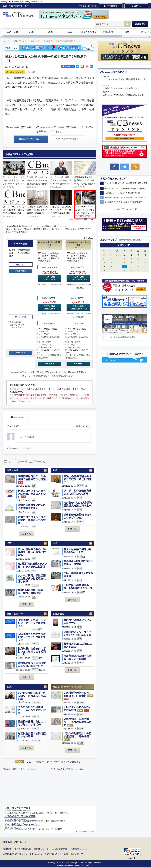Image resolution: width=151 pixels, height=868 pixels.
Task: Click RSS icon in 介護 category header
Action: [x=91, y=470]
